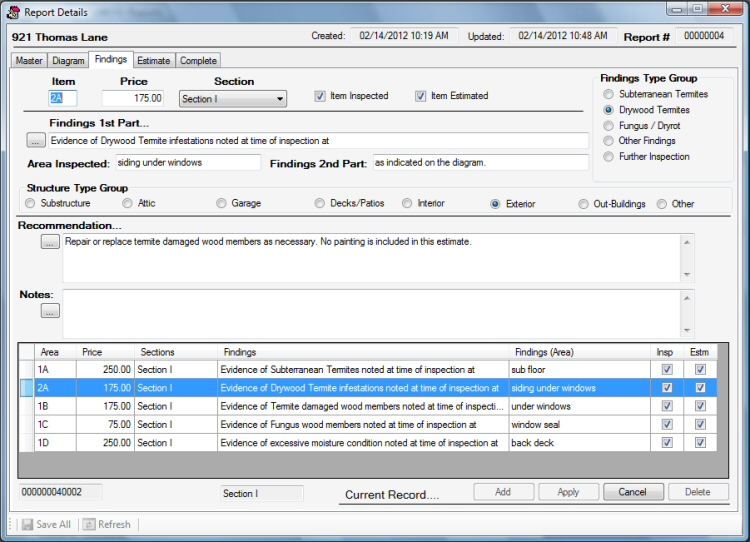Select Subterranean Termites findings type
This screenshot has height=542, width=750.
608,94
